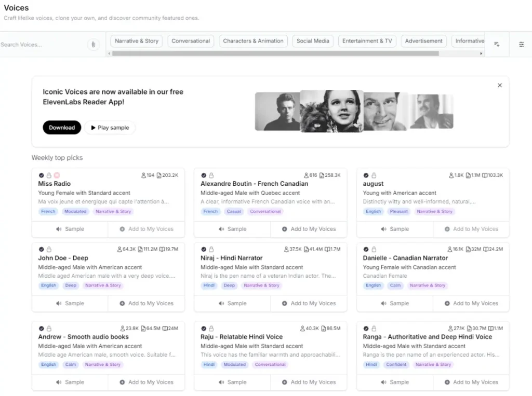Click the attachment icon in search bar

(x=93, y=45)
